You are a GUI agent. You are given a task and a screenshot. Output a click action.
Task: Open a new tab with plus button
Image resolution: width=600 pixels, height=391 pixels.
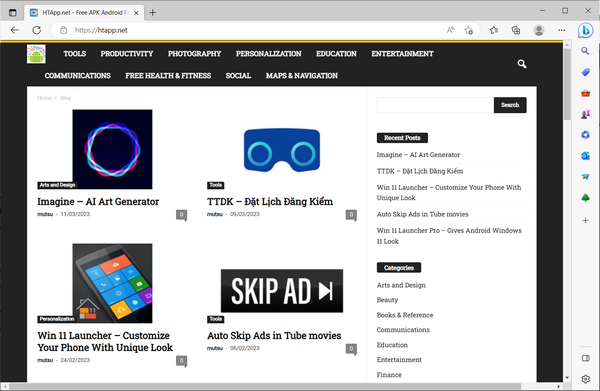click(x=152, y=13)
